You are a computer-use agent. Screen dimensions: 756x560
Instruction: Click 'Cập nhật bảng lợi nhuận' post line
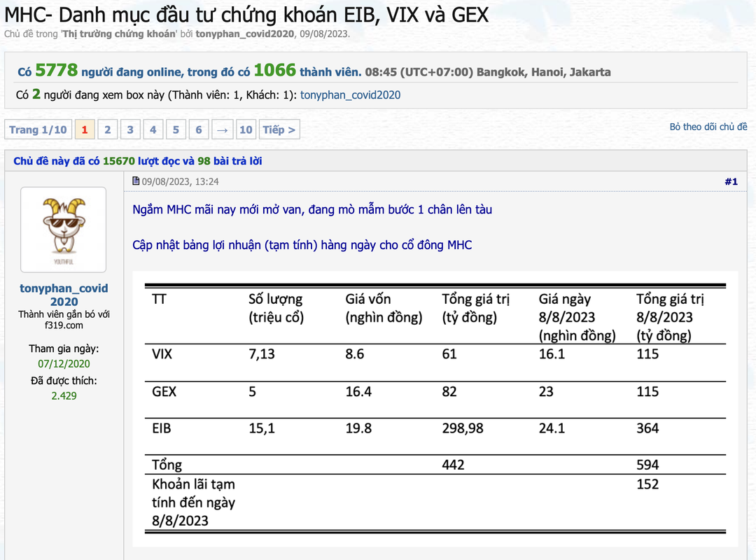(302, 245)
